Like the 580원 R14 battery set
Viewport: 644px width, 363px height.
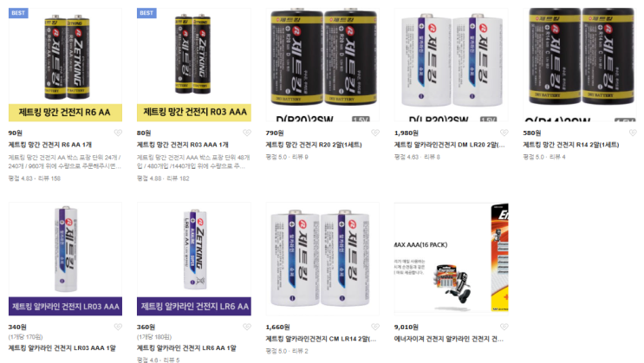pyautogui.click(x=633, y=133)
